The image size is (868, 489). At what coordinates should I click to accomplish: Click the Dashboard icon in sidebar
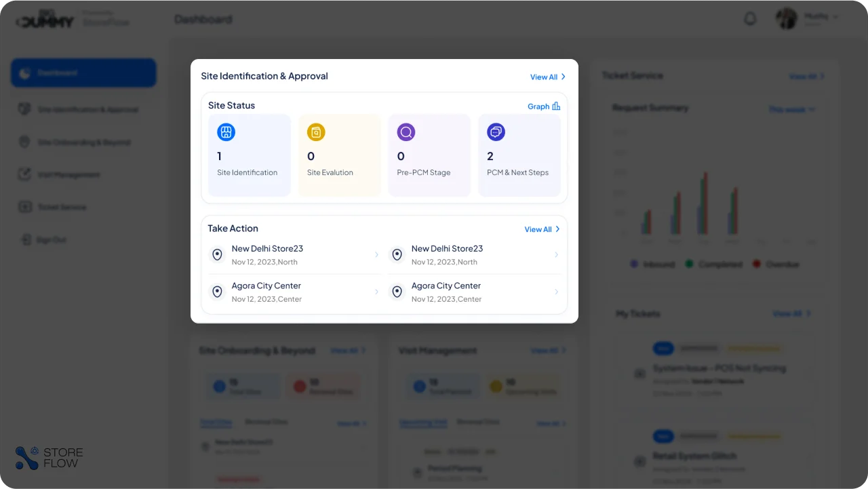(x=24, y=73)
